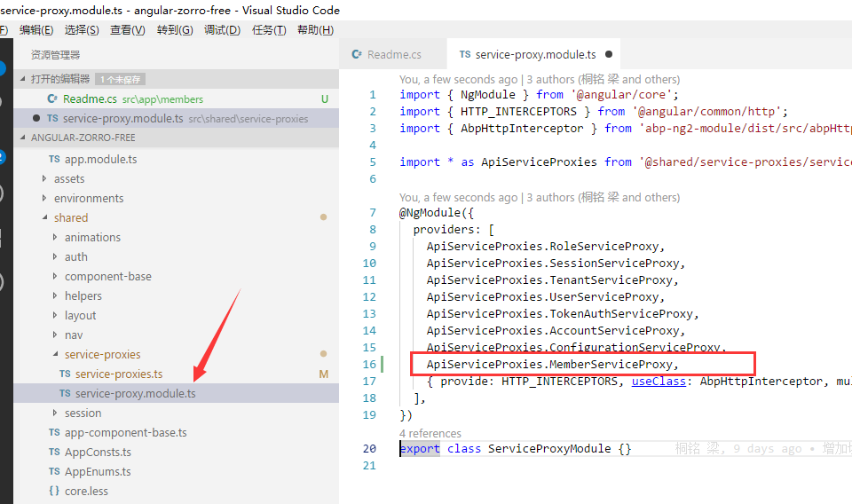Click the M git status marker on service-proxies.ts
This screenshot has width=852, height=504.
coord(324,374)
